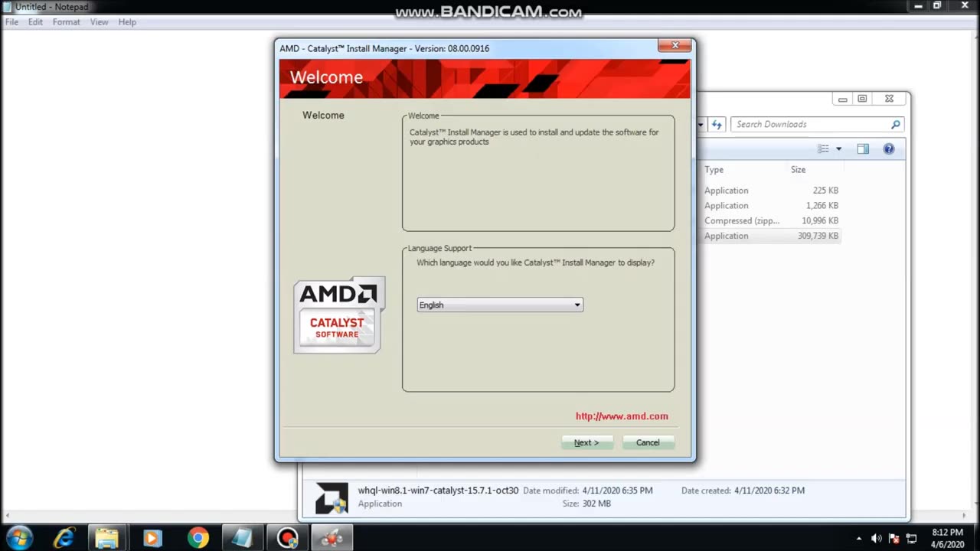The width and height of the screenshot is (980, 551).
Task: Expand the view options dropdown arrow
Action: pos(838,149)
